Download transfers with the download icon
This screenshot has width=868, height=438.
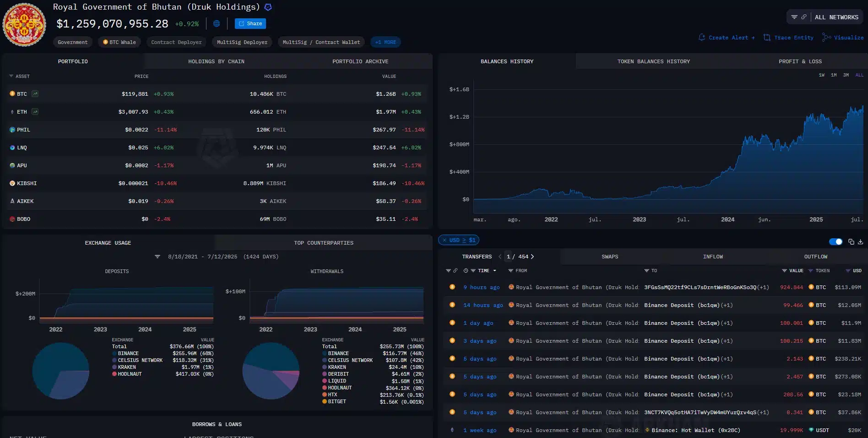point(860,241)
